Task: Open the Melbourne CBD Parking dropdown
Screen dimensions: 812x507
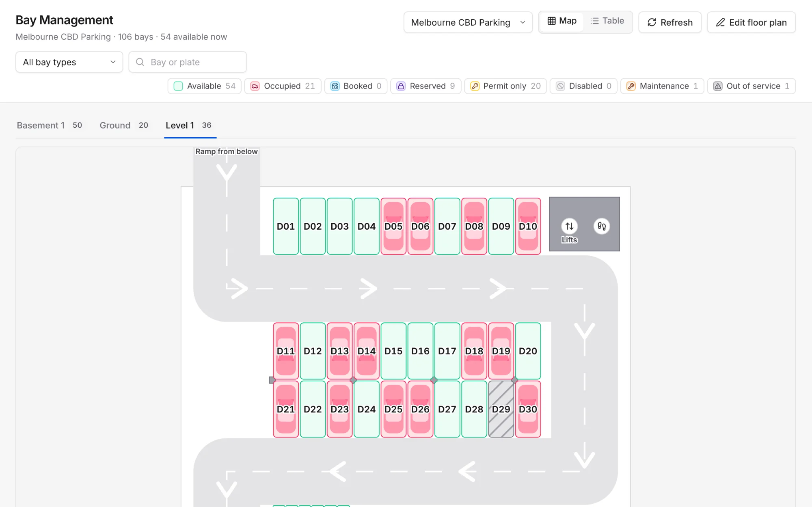Action: tap(468, 22)
